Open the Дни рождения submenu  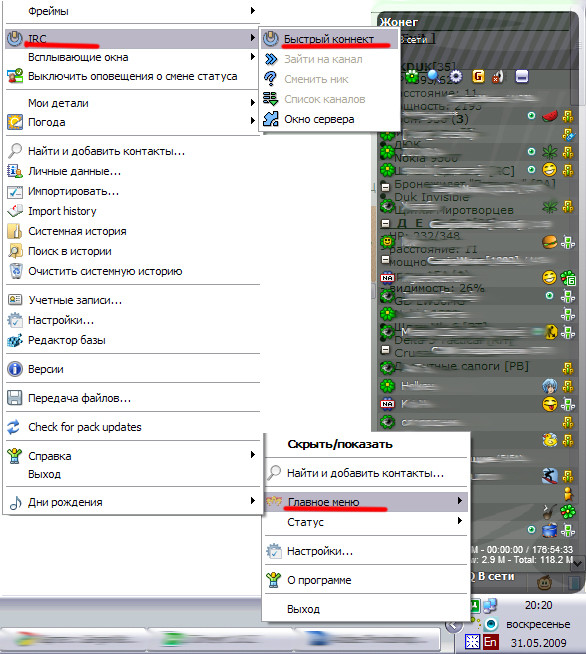133,502
